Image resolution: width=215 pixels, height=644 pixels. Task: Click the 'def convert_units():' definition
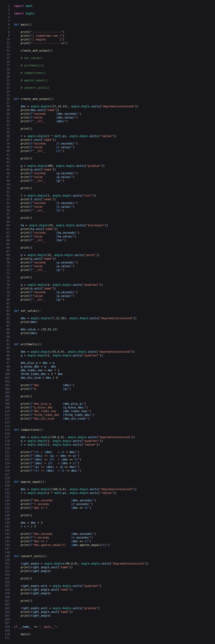point(31,556)
